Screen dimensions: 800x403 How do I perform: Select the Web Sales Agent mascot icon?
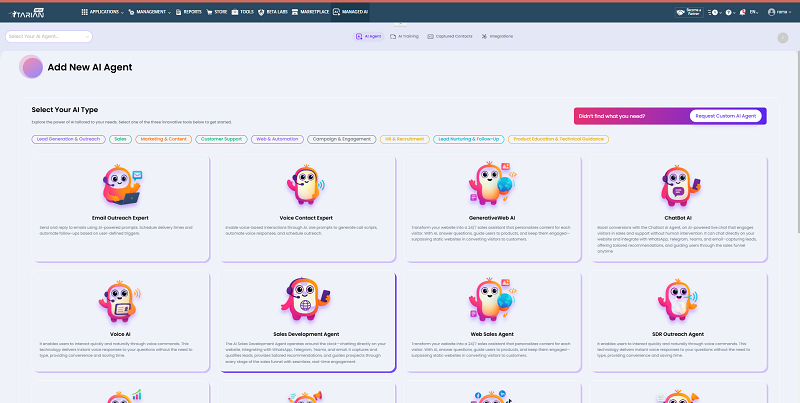click(492, 300)
